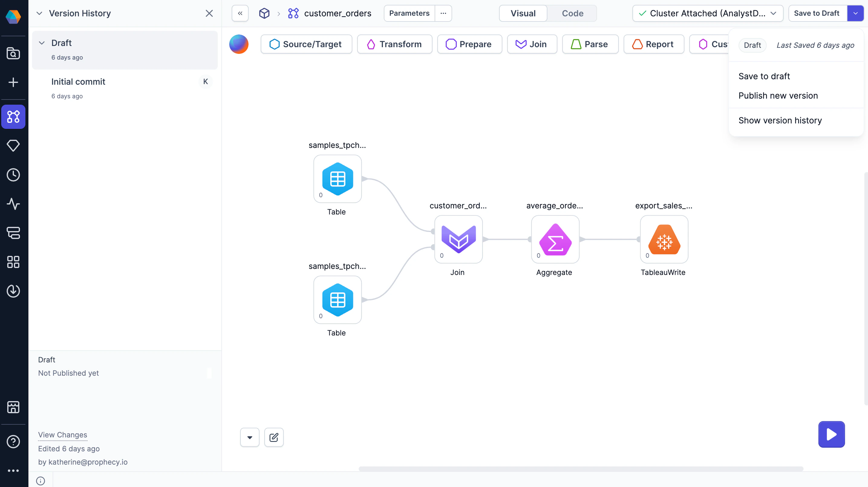Open the Transform gem menu

click(395, 44)
